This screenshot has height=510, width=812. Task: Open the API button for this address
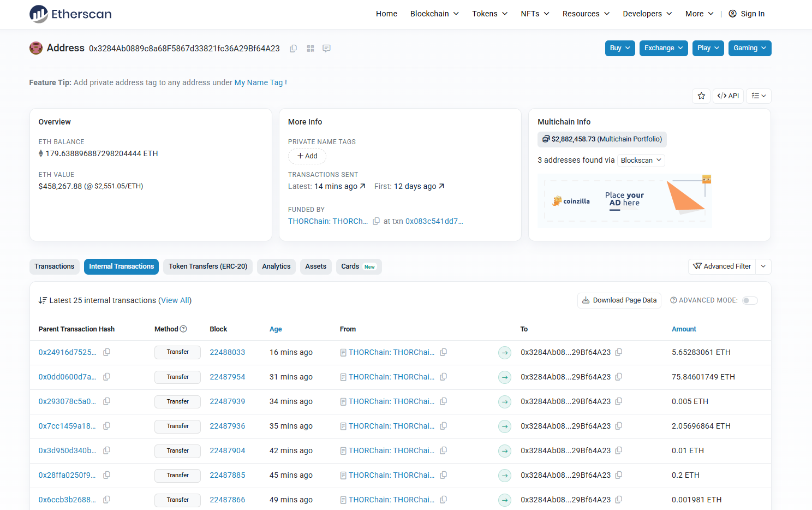[728, 96]
